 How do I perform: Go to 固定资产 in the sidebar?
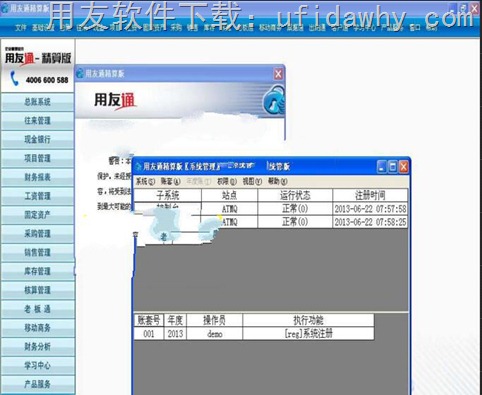pyautogui.click(x=37, y=215)
